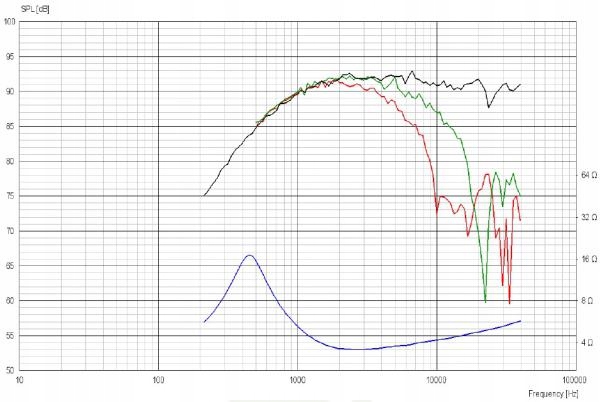Click the '64 Ω' impedance label
The width and height of the screenshot is (600, 402).
(589, 175)
